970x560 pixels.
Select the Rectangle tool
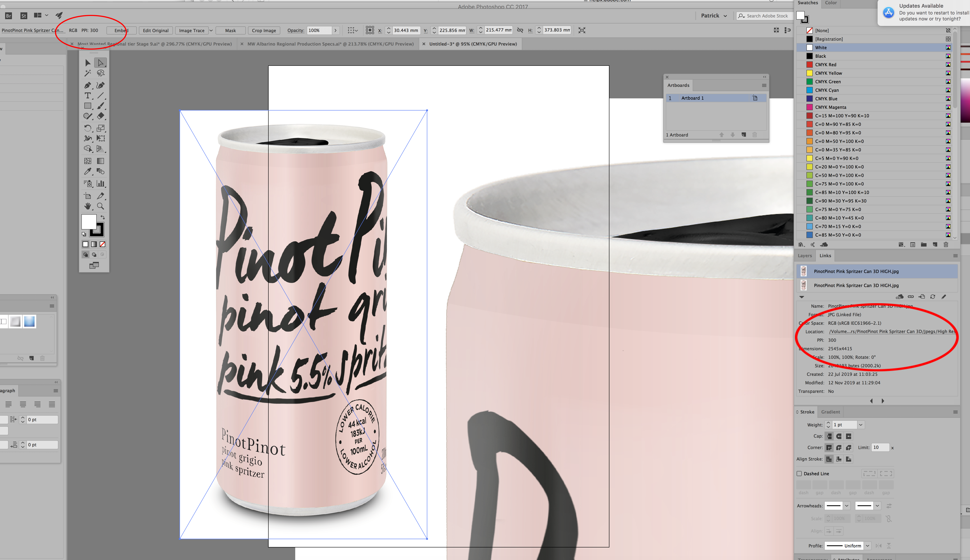[88, 106]
